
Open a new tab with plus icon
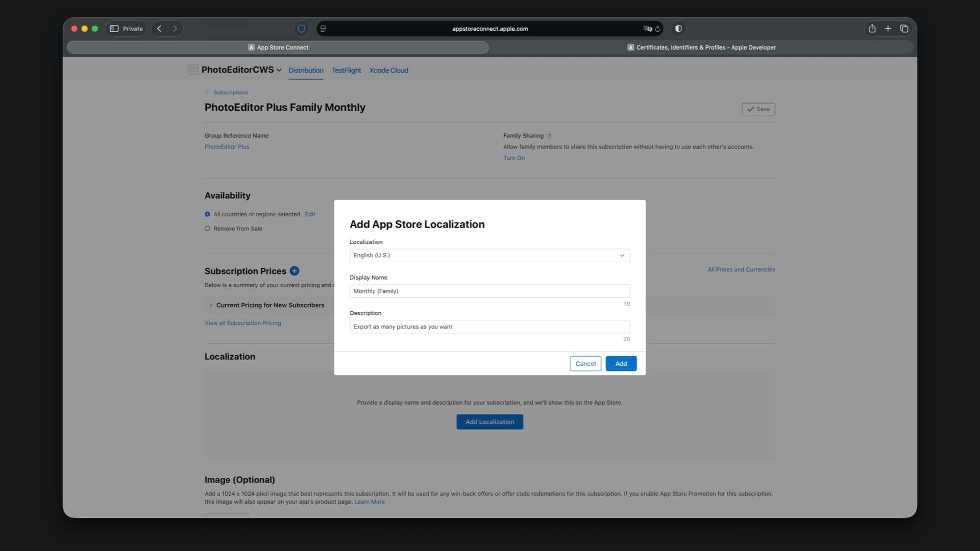pyautogui.click(x=888, y=29)
